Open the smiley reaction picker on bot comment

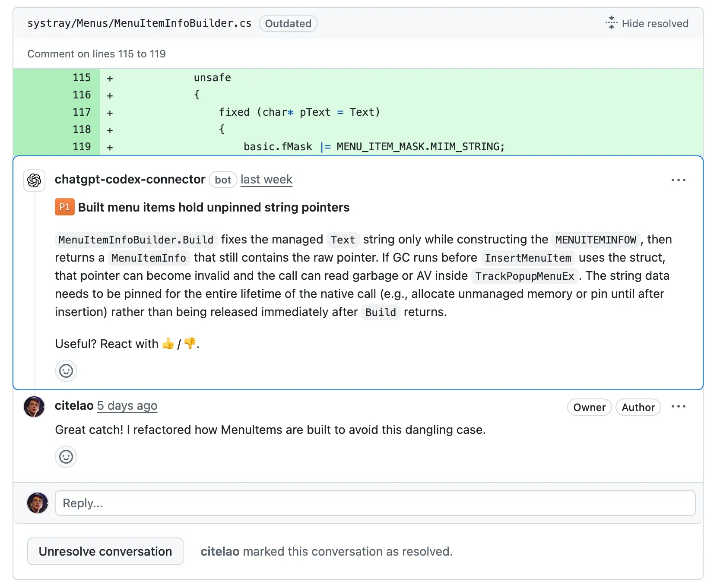[x=66, y=370]
